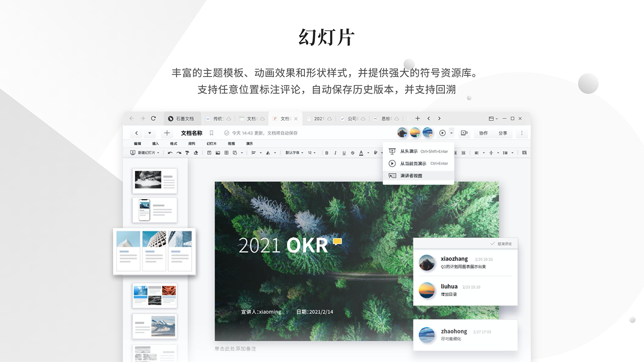Click the 协作 button
Image resolution: width=644 pixels, height=362 pixels.
[483, 133]
